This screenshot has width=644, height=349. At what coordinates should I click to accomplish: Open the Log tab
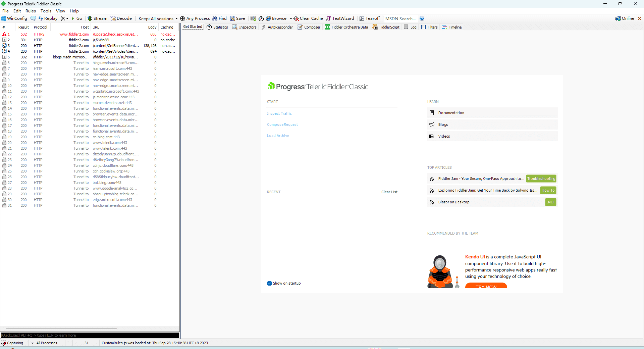pyautogui.click(x=410, y=27)
